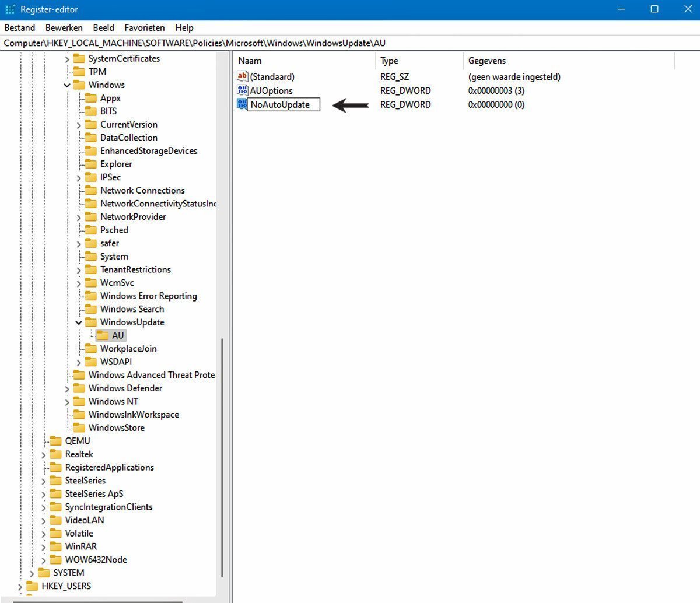The height and width of the screenshot is (603, 700).
Task: Click the NoAutoUpdate name edit field
Action: click(x=284, y=105)
